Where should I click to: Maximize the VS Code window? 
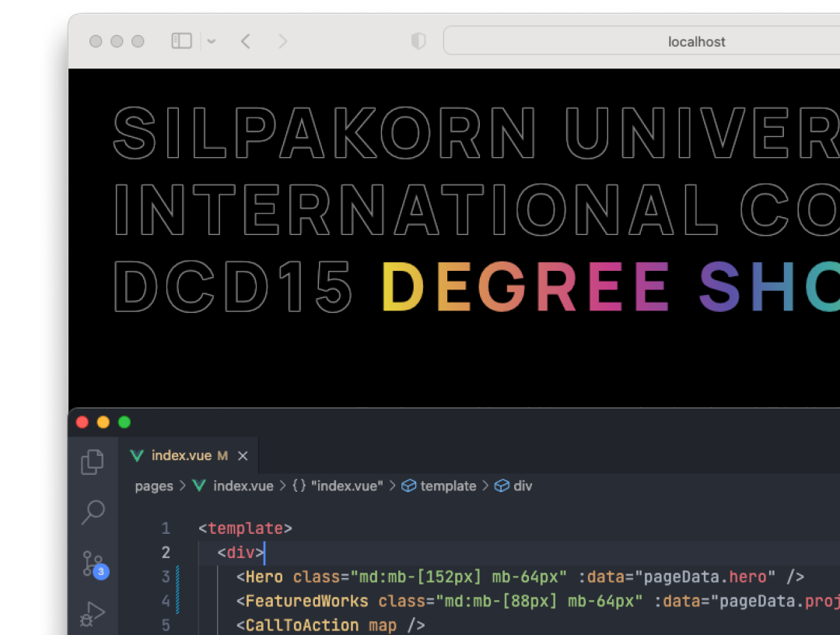coord(124,423)
